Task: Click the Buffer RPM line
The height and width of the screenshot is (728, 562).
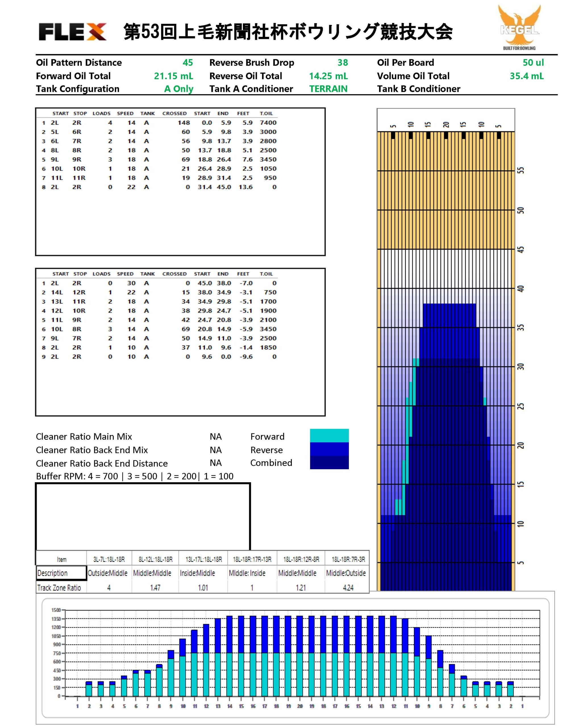Action: [x=135, y=476]
